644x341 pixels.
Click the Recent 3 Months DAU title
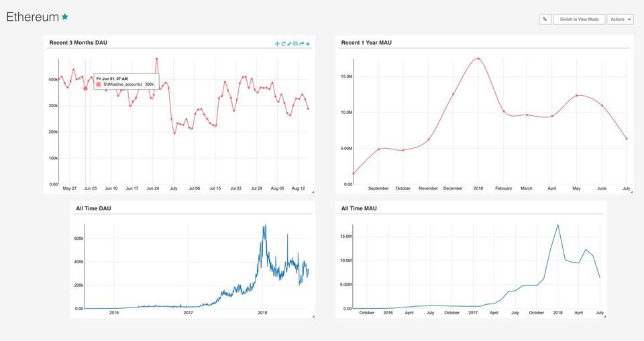coord(78,43)
